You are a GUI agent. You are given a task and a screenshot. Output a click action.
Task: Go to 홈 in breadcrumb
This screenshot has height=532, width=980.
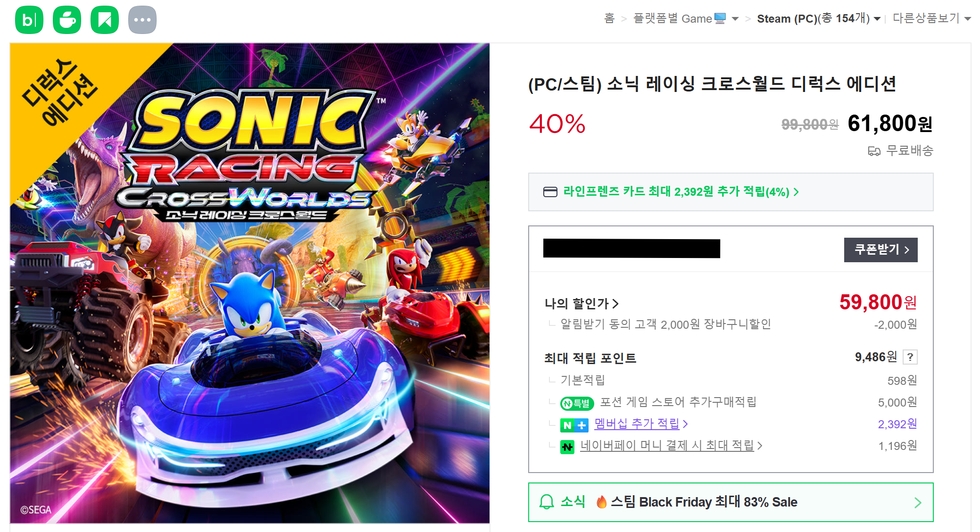click(609, 18)
